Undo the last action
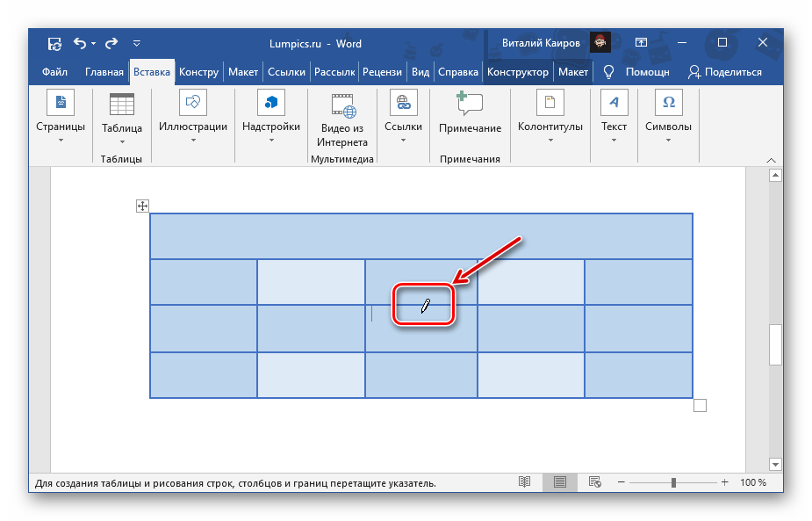 81,43
